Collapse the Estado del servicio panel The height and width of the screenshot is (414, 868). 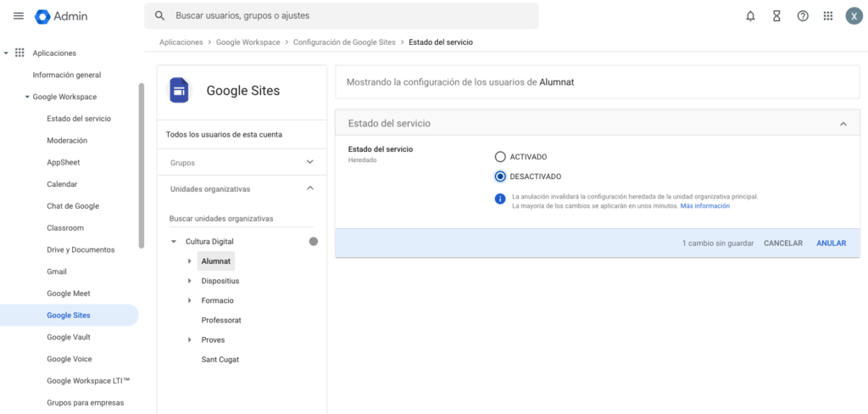[843, 124]
